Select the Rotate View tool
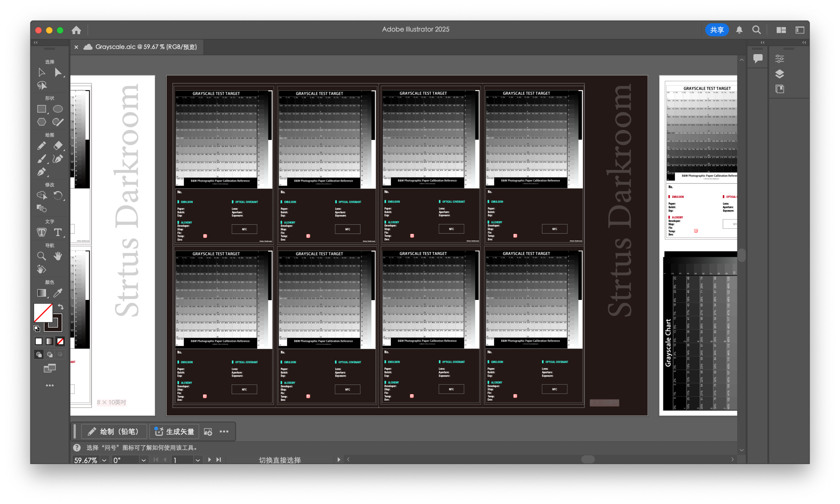 pos(41,269)
